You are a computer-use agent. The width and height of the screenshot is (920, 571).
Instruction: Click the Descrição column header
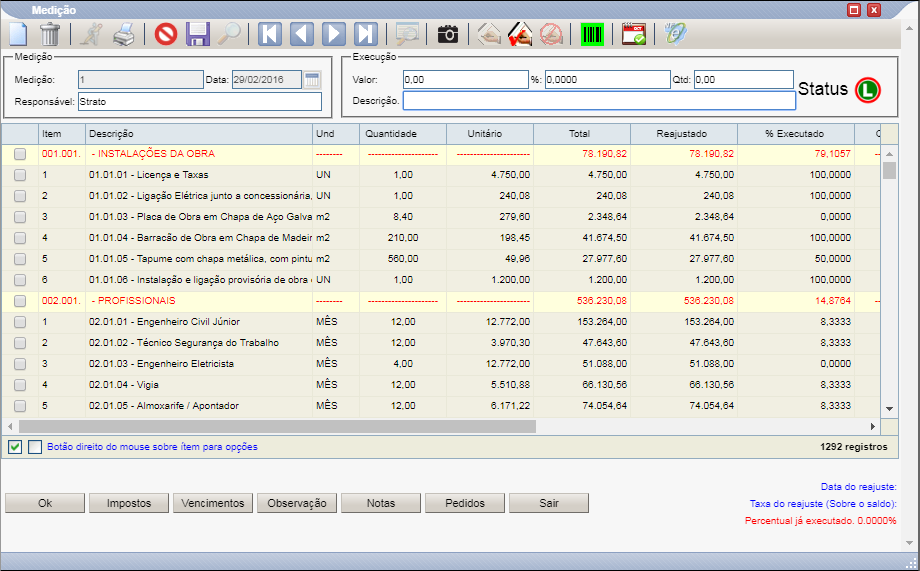(199, 134)
